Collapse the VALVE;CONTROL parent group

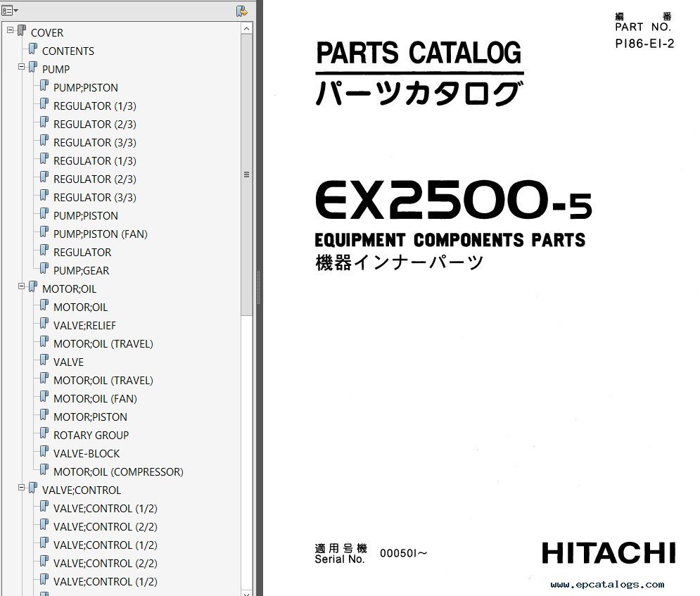[21, 488]
